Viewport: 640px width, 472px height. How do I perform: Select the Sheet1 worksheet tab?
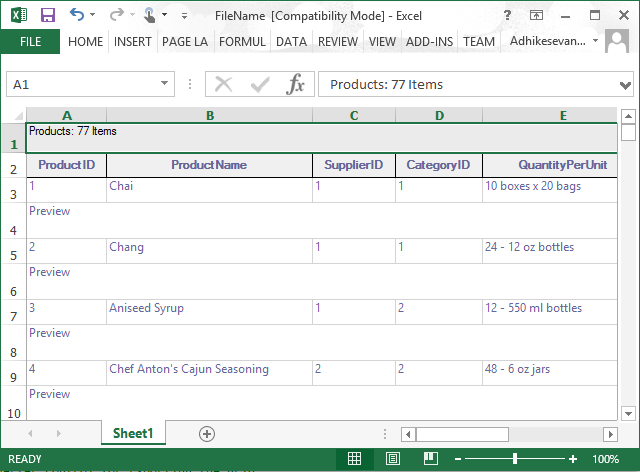(133, 433)
